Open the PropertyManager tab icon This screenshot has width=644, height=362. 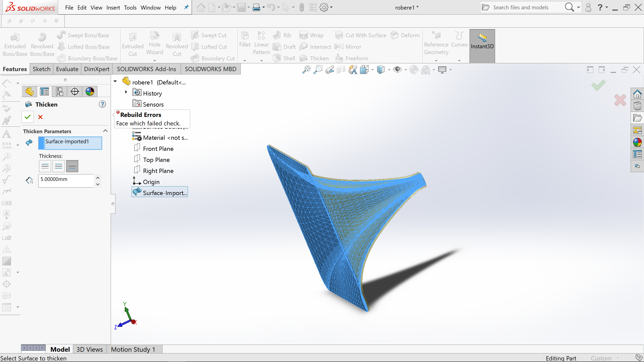click(x=45, y=92)
